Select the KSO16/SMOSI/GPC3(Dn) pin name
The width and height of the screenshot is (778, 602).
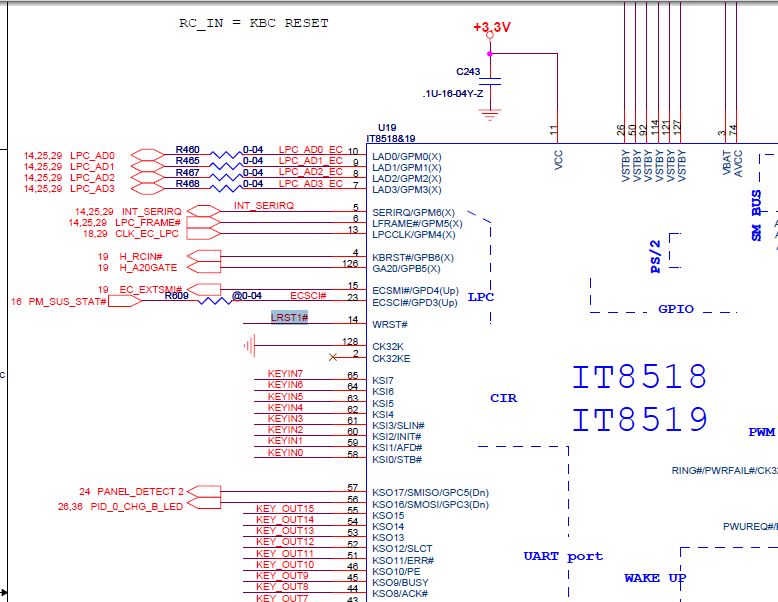click(431, 505)
